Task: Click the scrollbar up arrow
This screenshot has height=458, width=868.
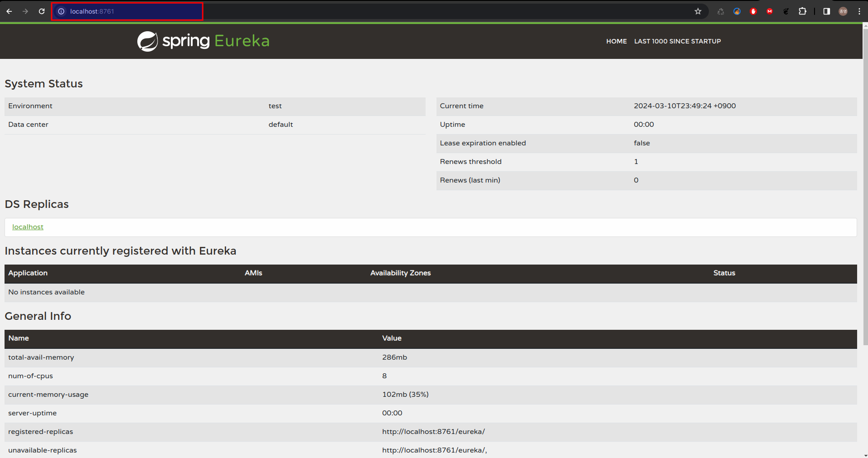Action: (x=865, y=26)
